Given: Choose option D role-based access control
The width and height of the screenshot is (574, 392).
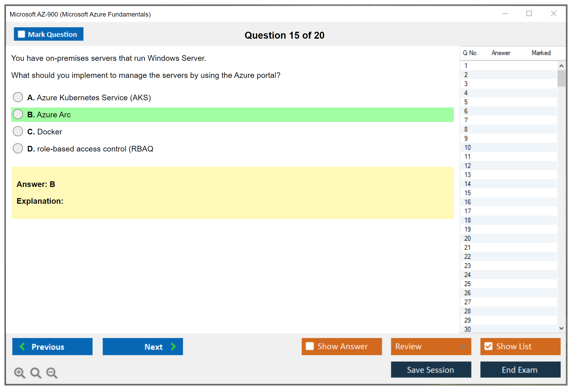Looking at the screenshot, I should click(x=18, y=149).
